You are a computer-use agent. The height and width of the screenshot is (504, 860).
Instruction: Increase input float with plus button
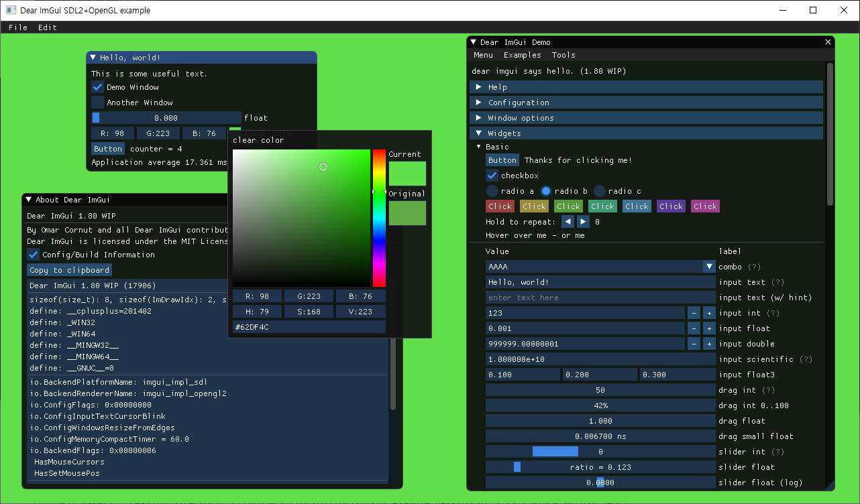pyautogui.click(x=709, y=328)
